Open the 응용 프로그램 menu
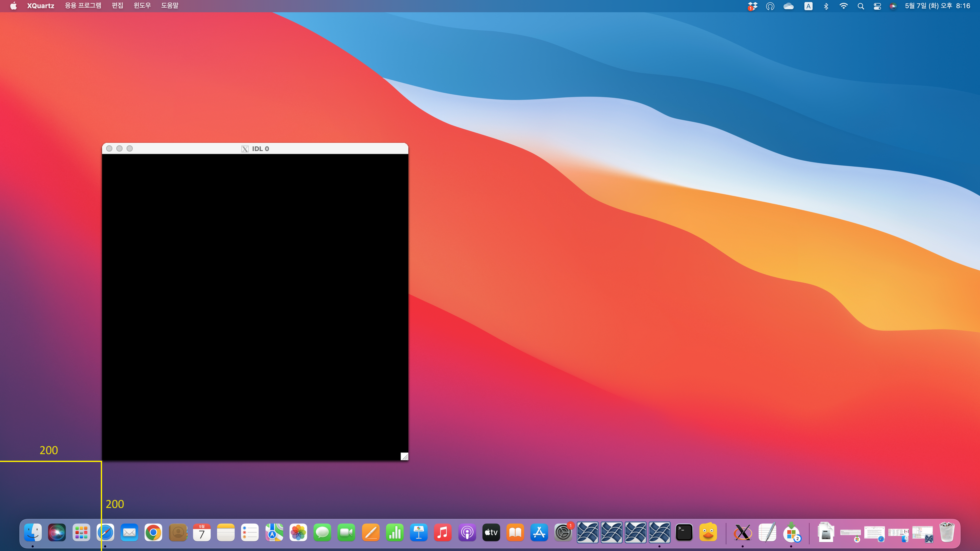 (83, 6)
